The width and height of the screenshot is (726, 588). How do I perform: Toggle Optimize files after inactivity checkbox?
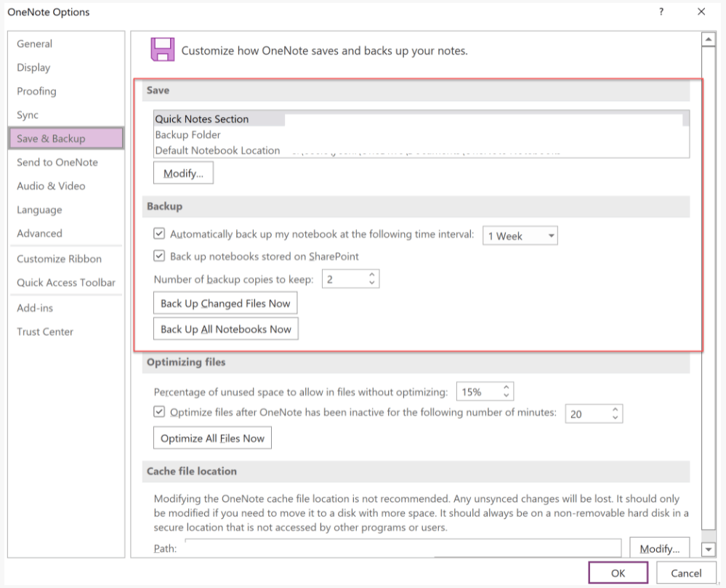(159, 411)
